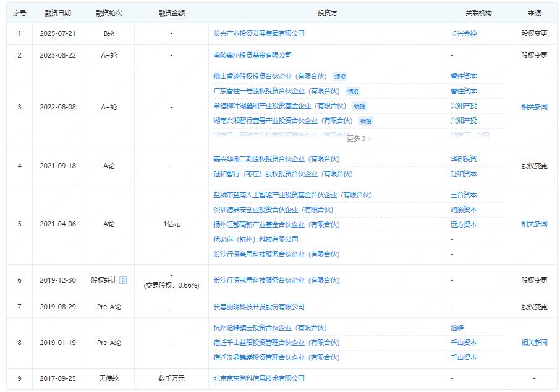Click the arrow icon beside 股权转让
Screen dimensions: 560x392
click(x=122, y=280)
